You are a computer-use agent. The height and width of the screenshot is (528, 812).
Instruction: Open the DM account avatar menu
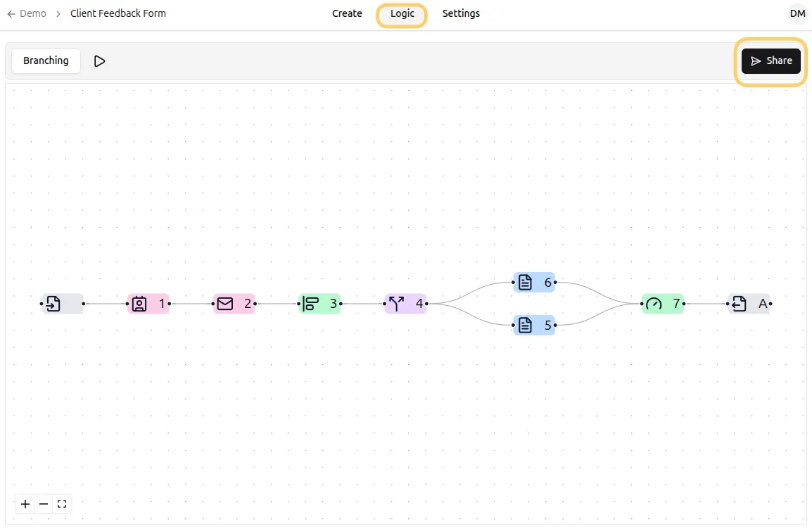(x=797, y=13)
